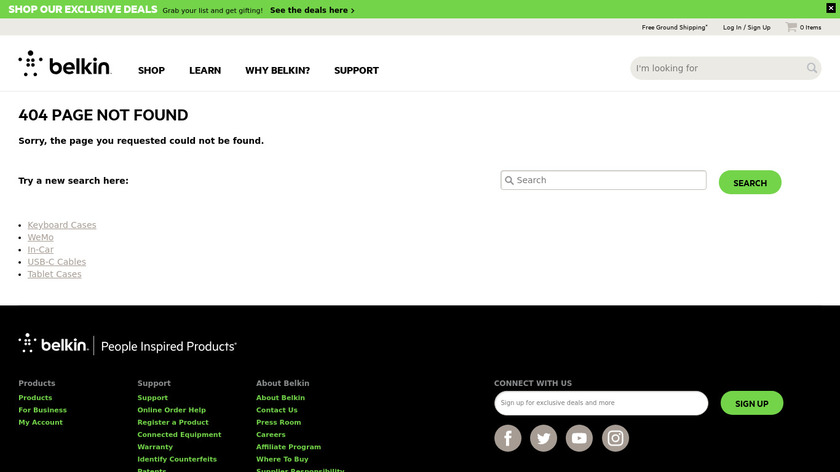Click the green SIGN UP button
This screenshot has width=840, height=472.
point(751,403)
